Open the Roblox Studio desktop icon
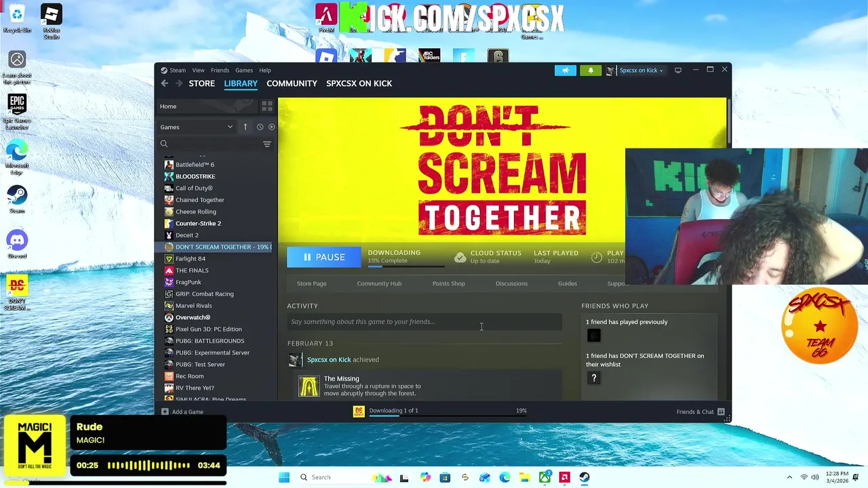This screenshot has width=868, height=488. pos(51,22)
